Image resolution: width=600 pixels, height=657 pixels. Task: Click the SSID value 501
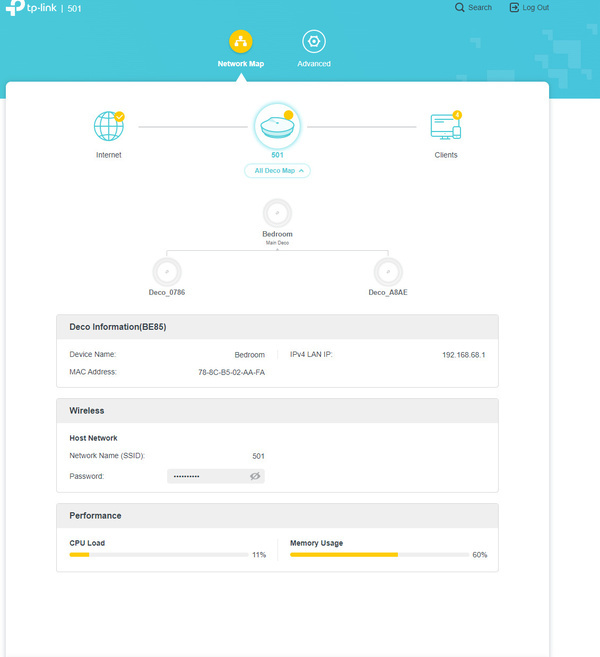259,456
